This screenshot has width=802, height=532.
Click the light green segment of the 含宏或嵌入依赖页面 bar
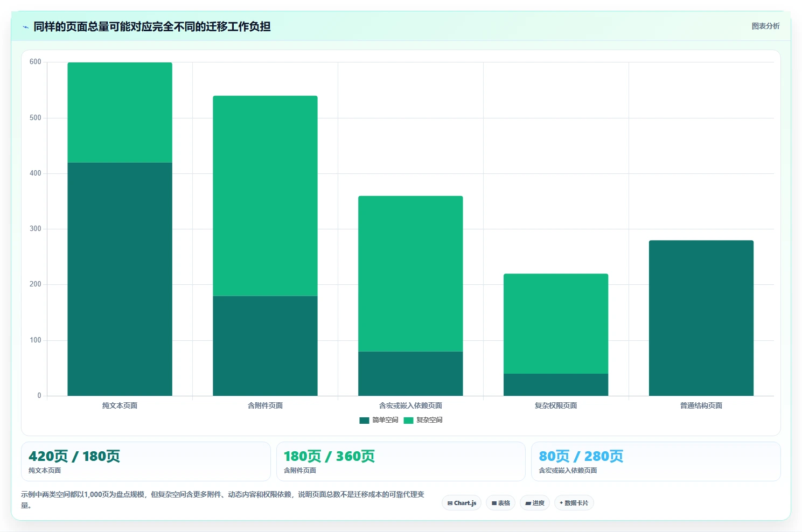[x=410, y=274]
